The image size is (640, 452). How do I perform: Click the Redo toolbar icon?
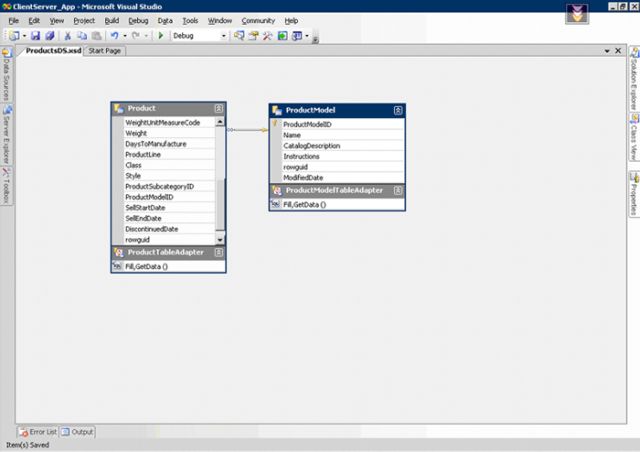136,36
